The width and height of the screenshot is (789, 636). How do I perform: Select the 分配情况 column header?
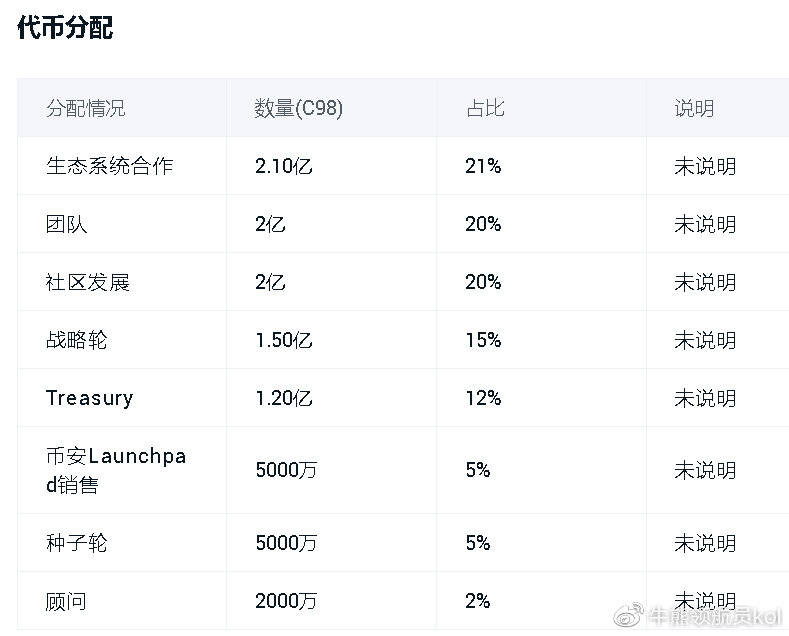86,108
